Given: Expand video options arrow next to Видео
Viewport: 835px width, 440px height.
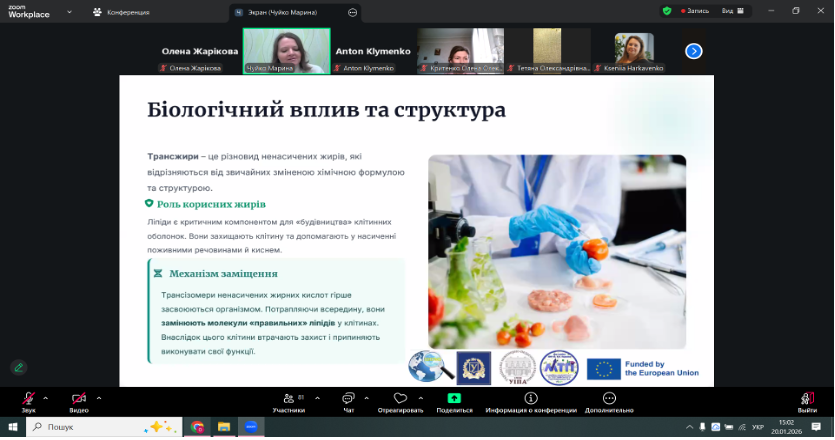Looking at the screenshot, I should 99,398.
